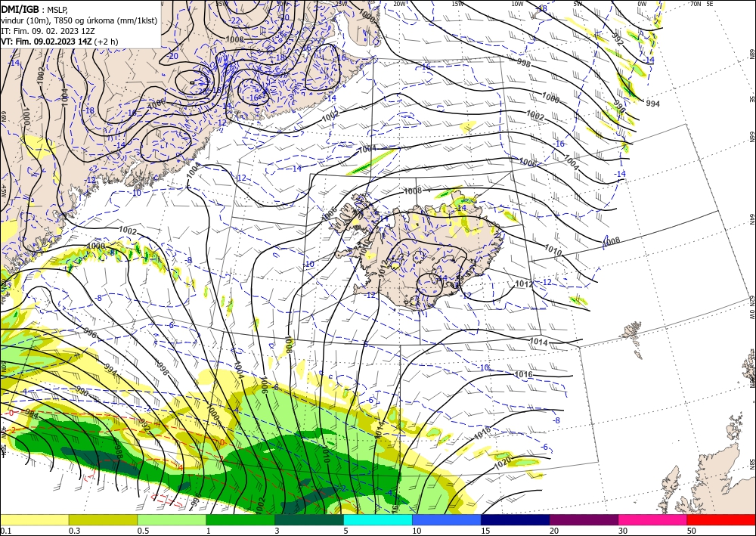
Task: Click the "70N" label at the top edge
Action: (x=696, y=4)
